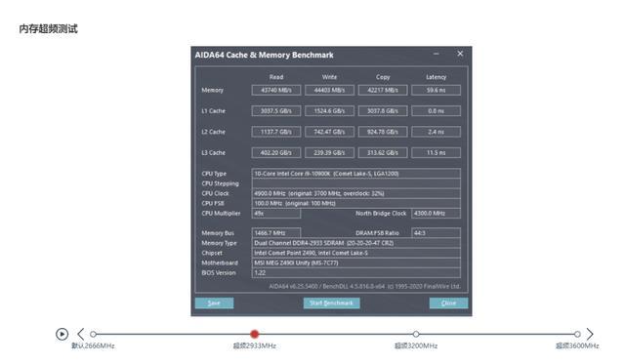Click L3 Cache Read value 402.20 GB/s
This screenshot has height=364, width=625.
(275, 152)
